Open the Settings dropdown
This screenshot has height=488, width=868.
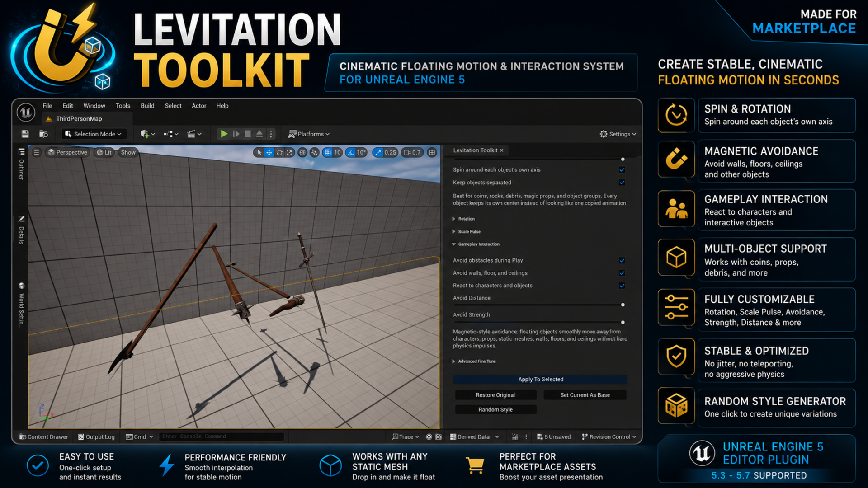pyautogui.click(x=618, y=134)
